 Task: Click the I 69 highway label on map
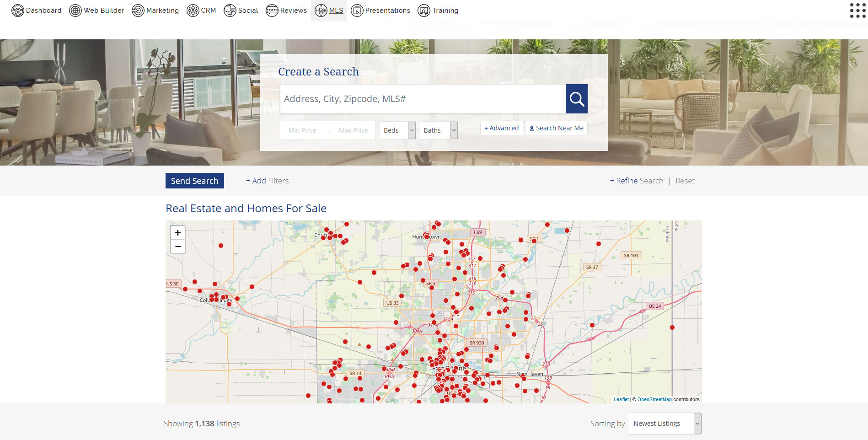tap(477, 232)
